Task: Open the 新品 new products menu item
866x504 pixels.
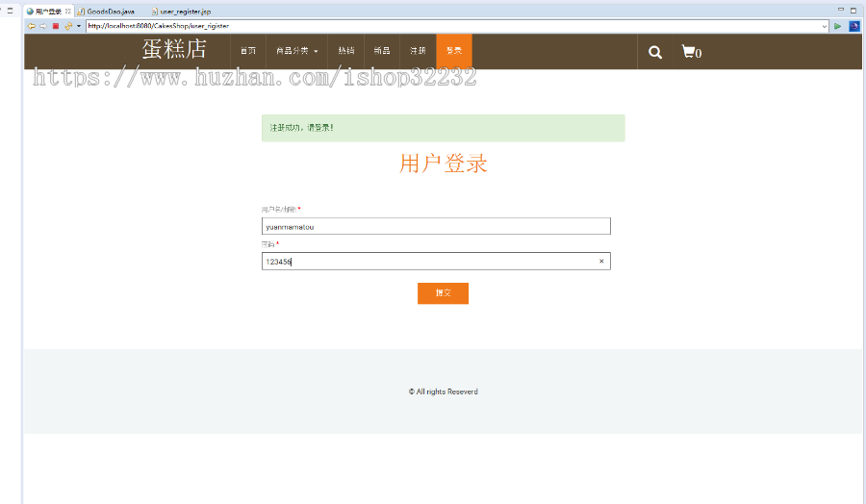Action: [x=382, y=51]
